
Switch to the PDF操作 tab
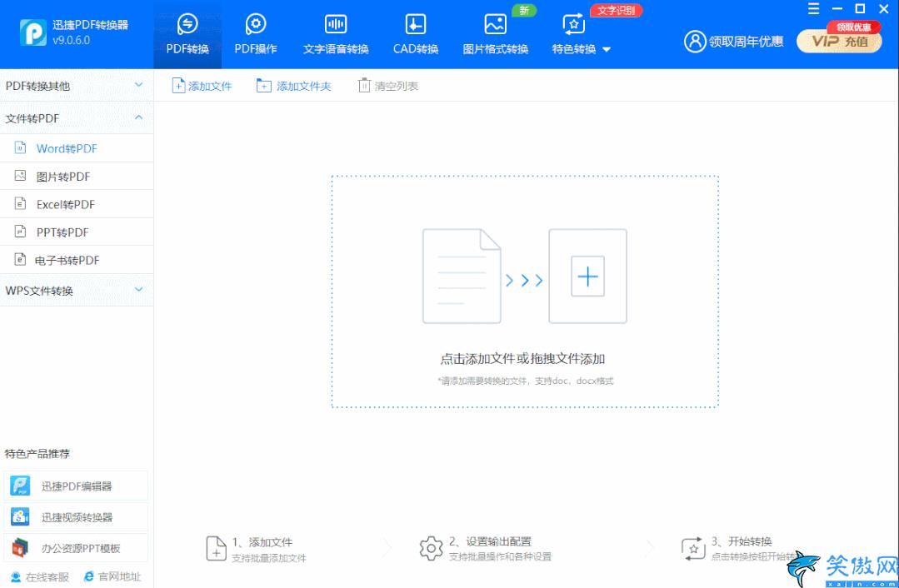[x=256, y=34]
